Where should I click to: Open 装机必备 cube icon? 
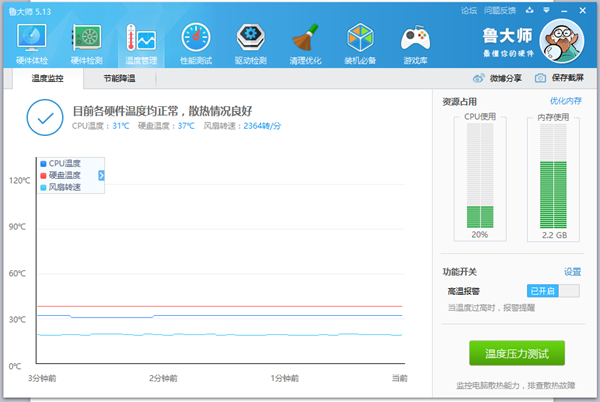click(360, 37)
